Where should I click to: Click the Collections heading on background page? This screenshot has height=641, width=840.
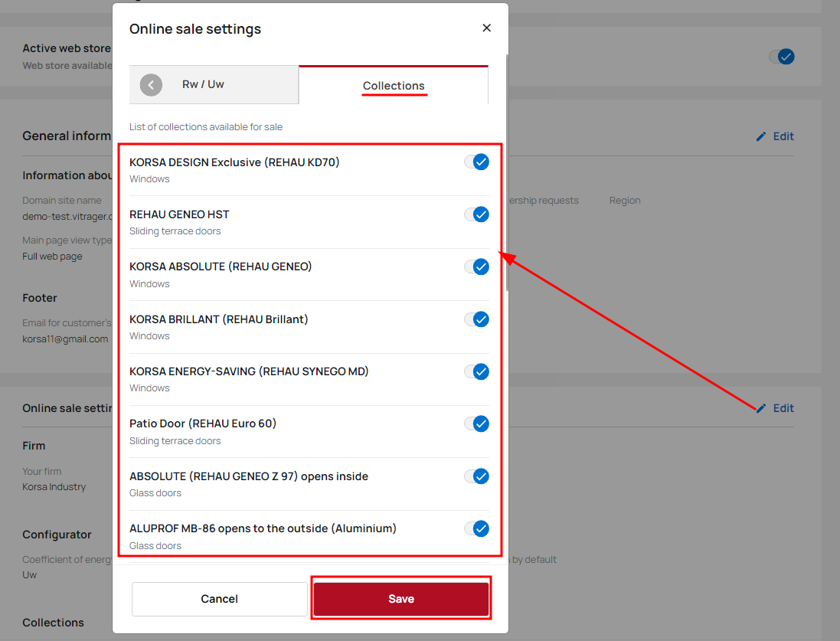pyautogui.click(x=53, y=623)
